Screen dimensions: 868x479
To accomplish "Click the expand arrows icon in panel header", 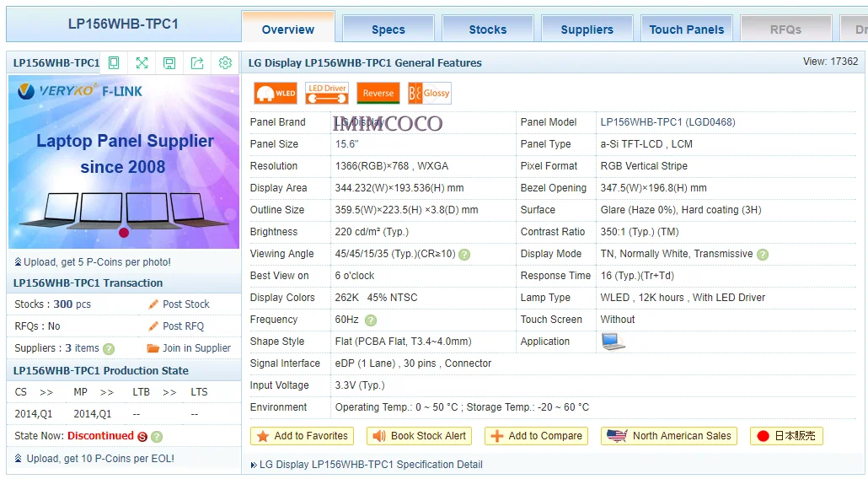I will pyautogui.click(x=142, y=63).
